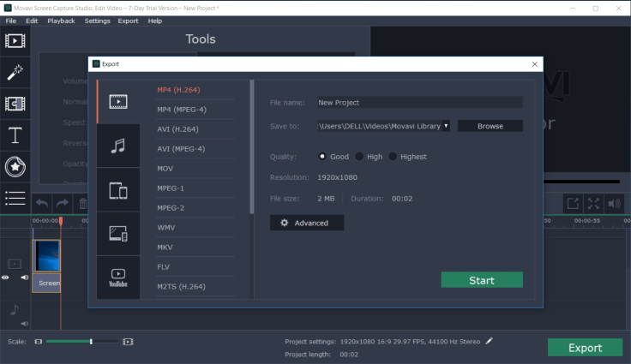Screen dimensions: 631x364
Task: Open the Stickers star icon
Action: coord(15,166)
